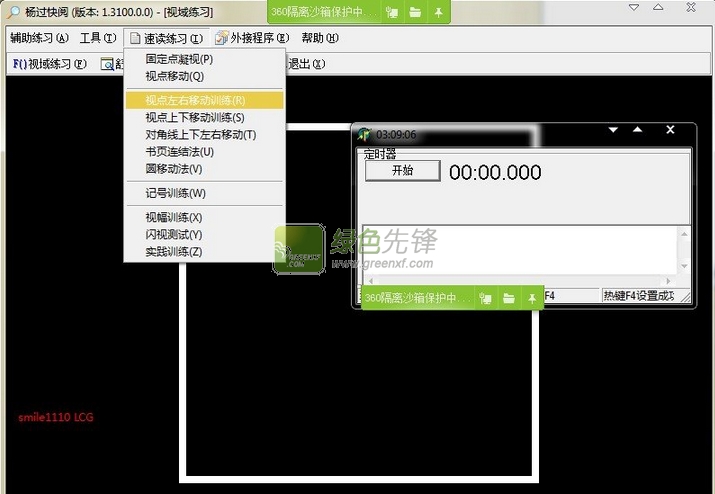Image resolution: width=715 pixels, height=494 pixels.
Task: Click the timer display 00:00.000
Action: pyautogui.click(x=495, y=172)
